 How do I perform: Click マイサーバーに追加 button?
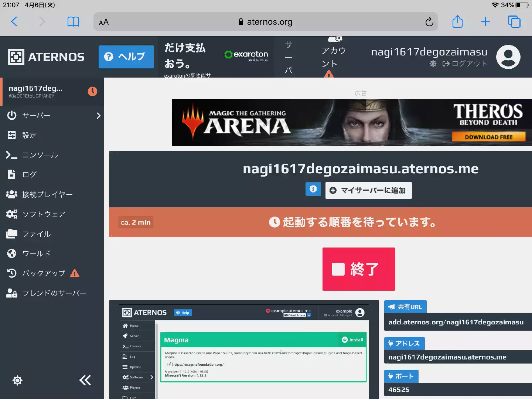coord(368,190)
